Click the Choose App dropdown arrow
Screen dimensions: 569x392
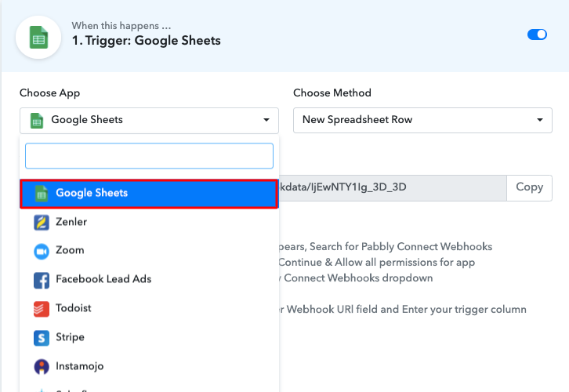click(x=266, y=120)
